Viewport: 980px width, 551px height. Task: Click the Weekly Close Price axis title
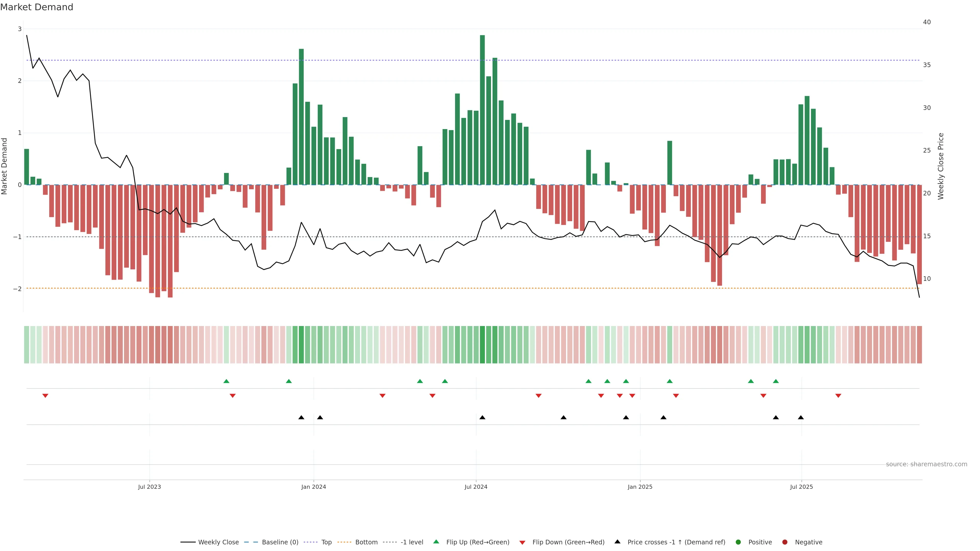[941, 166]
